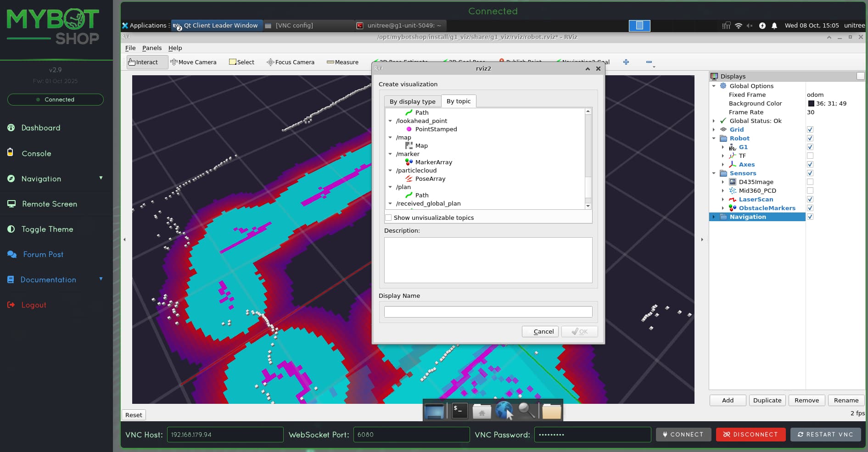Viewport: 868px width, 452px height.
Task: Open the Panels menu
Action: click(151, 48)
